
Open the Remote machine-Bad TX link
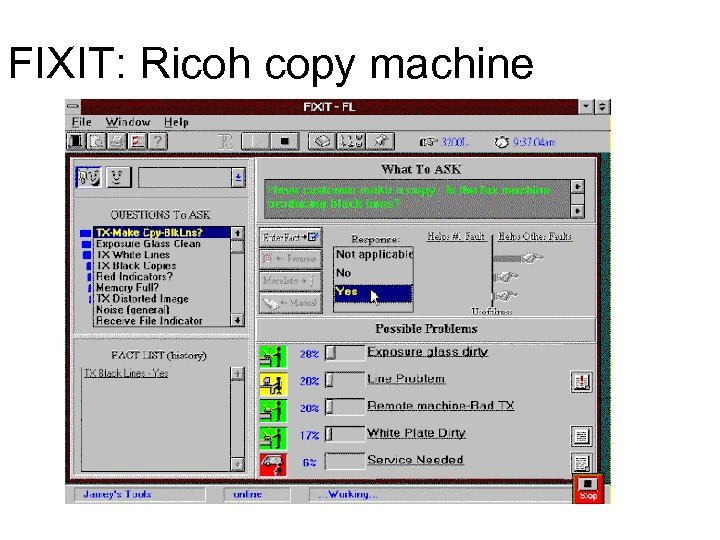click(441, 406)
